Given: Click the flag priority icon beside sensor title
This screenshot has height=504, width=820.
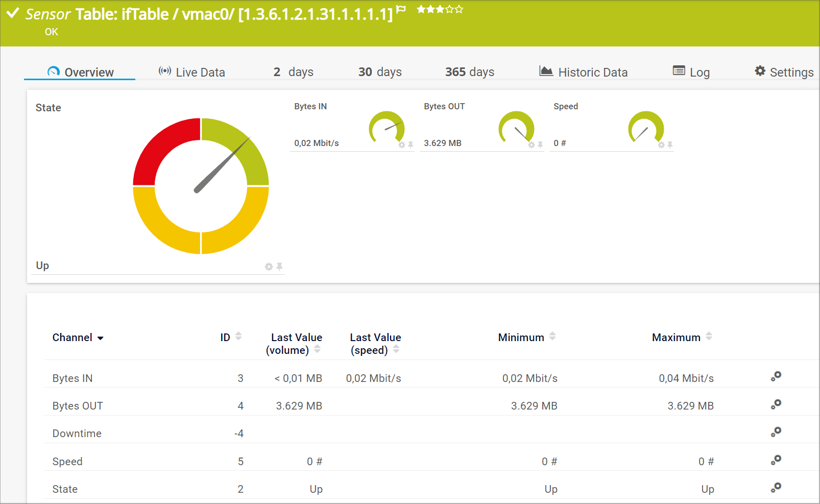Looking at the screenshot, I should [x=401, y=9].
